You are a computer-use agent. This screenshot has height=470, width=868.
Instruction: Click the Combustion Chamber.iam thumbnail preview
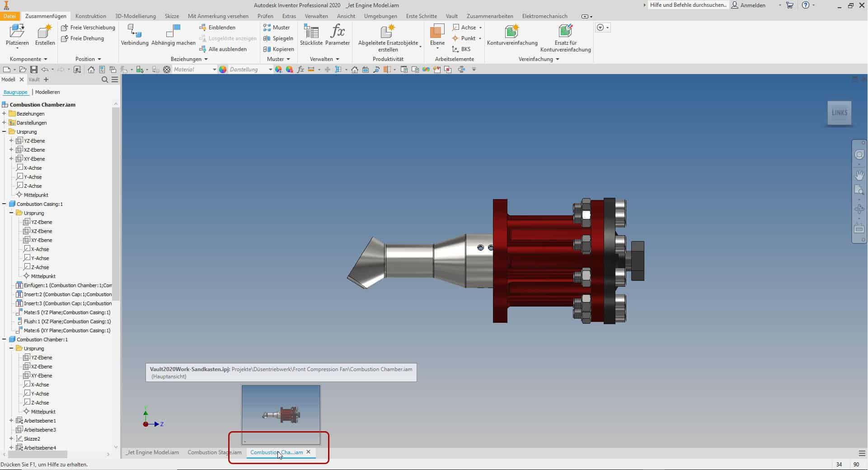[281, 414]
